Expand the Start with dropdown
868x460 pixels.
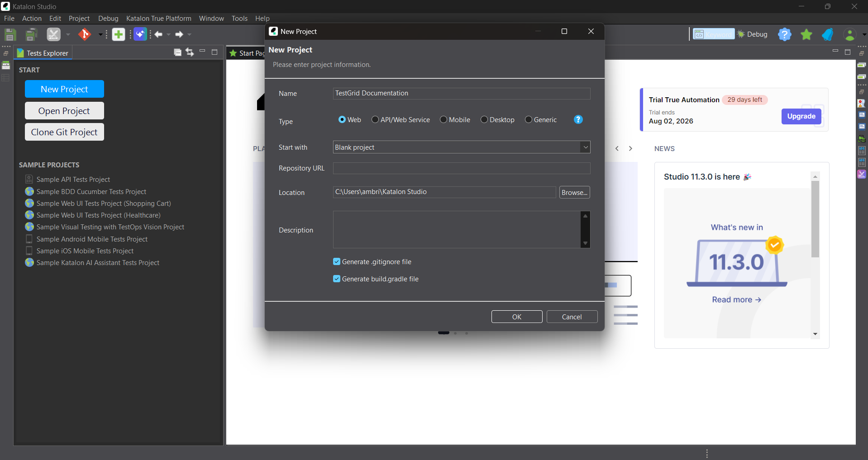(586, 147)
